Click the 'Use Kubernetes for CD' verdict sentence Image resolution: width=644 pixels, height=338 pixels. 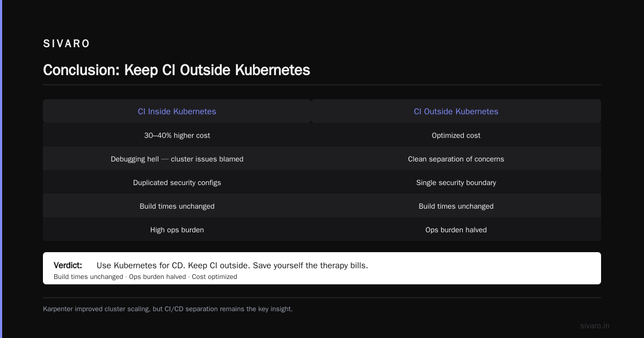[x=232, y=266]
